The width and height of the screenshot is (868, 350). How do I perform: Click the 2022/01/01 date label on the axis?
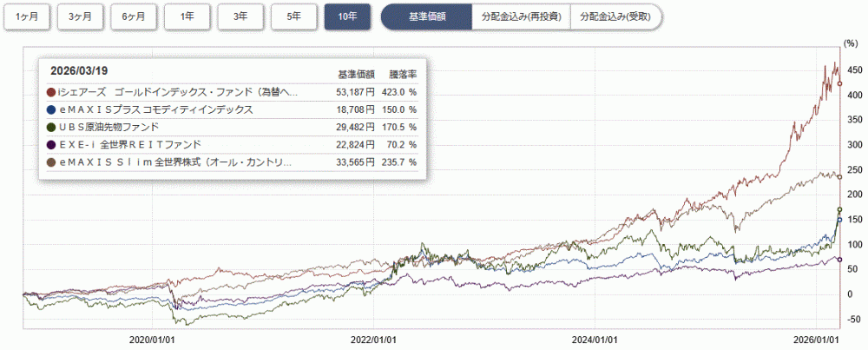pyautogui.click(x=376, y=340)
